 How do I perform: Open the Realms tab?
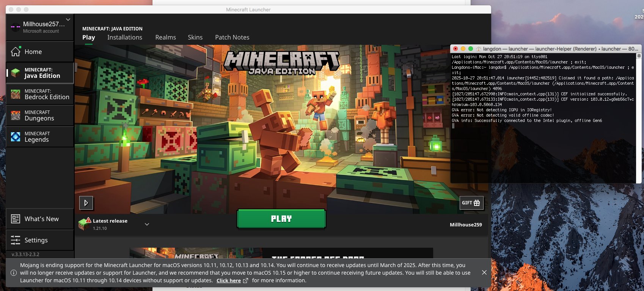tap(166, 37)
